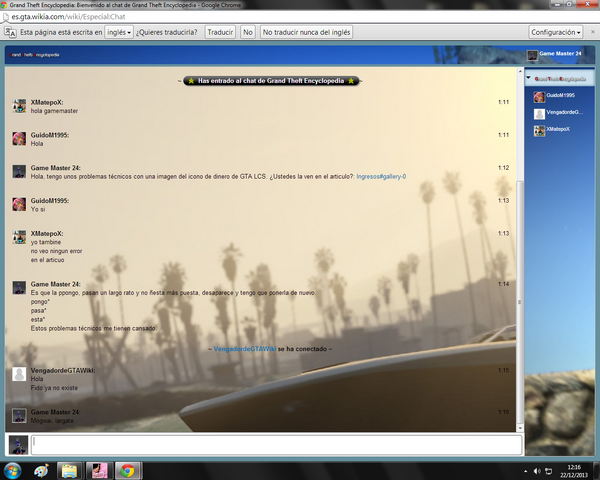The image size is (600, 480).
Task: Select VengadordeG... avatar in user list
Action: [539, 114]
